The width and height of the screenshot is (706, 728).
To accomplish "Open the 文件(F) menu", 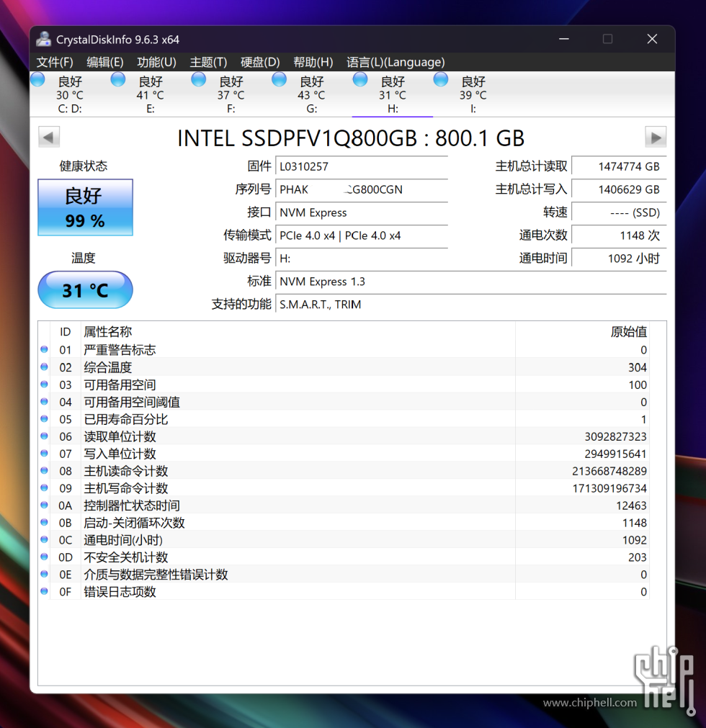I will tap(55, 62).
